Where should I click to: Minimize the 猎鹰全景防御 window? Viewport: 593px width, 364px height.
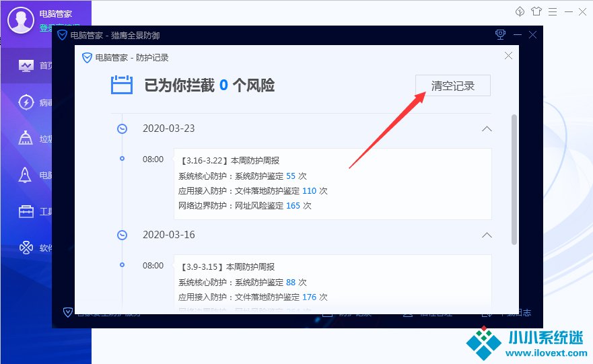point(518,34)
